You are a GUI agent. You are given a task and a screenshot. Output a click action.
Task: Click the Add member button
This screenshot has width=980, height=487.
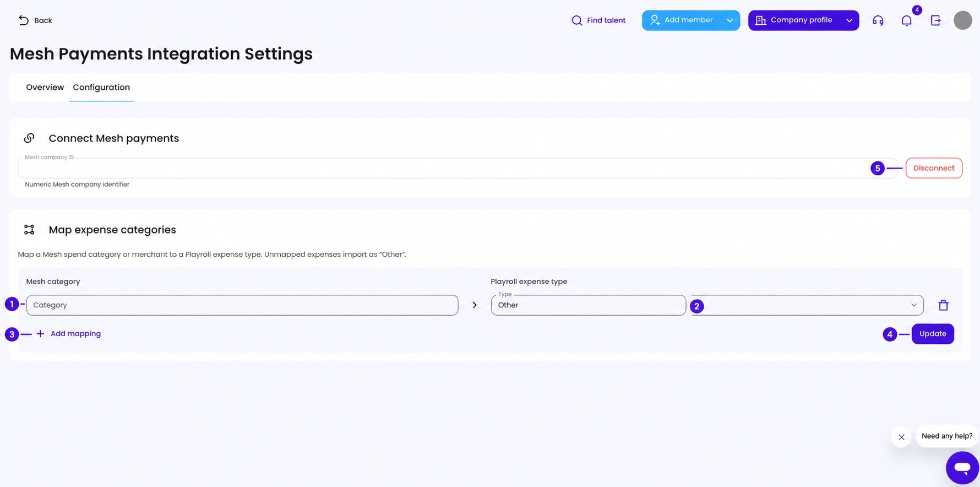[682, 20]
